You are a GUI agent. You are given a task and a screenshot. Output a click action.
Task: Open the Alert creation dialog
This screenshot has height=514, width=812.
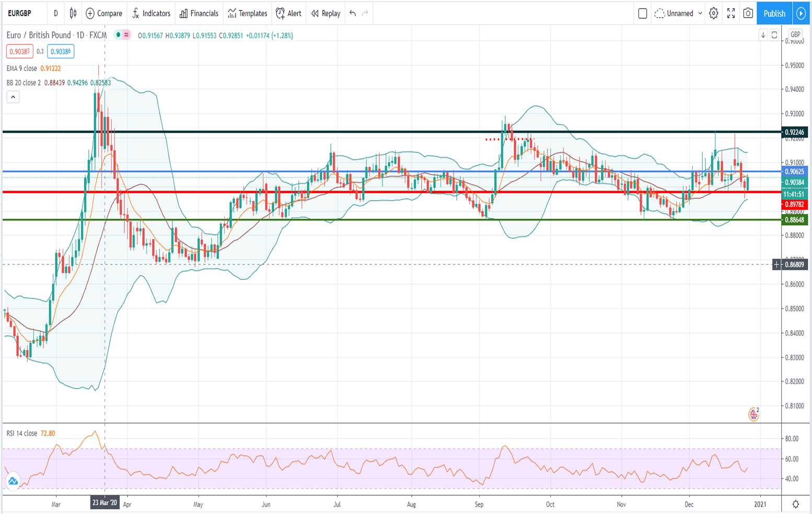[x=288, y=14]
